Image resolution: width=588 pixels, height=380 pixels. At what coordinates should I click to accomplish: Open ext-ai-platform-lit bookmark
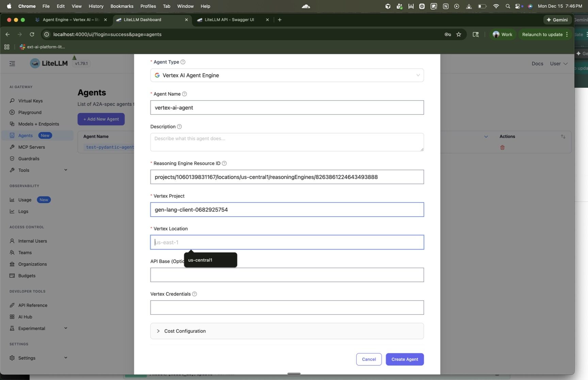point(42,47)
